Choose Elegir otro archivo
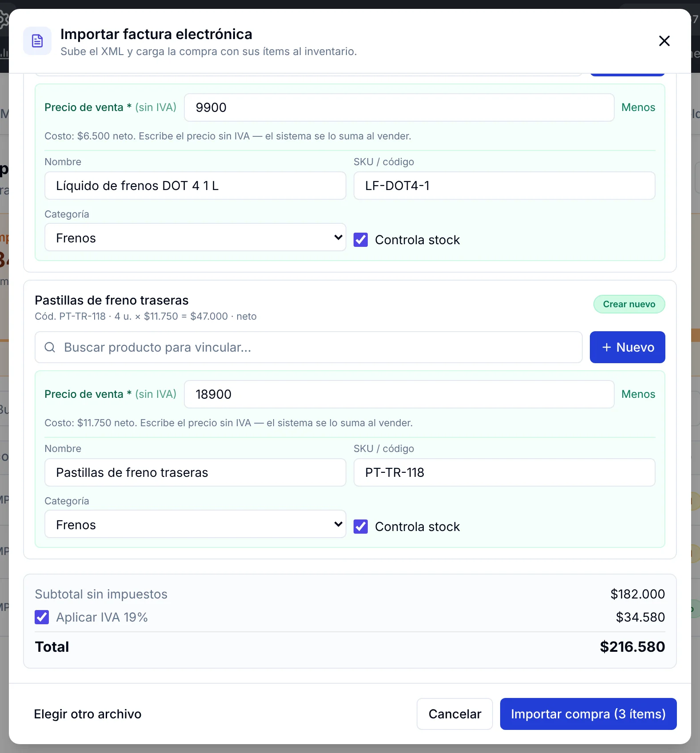 [x=88, y=714]
